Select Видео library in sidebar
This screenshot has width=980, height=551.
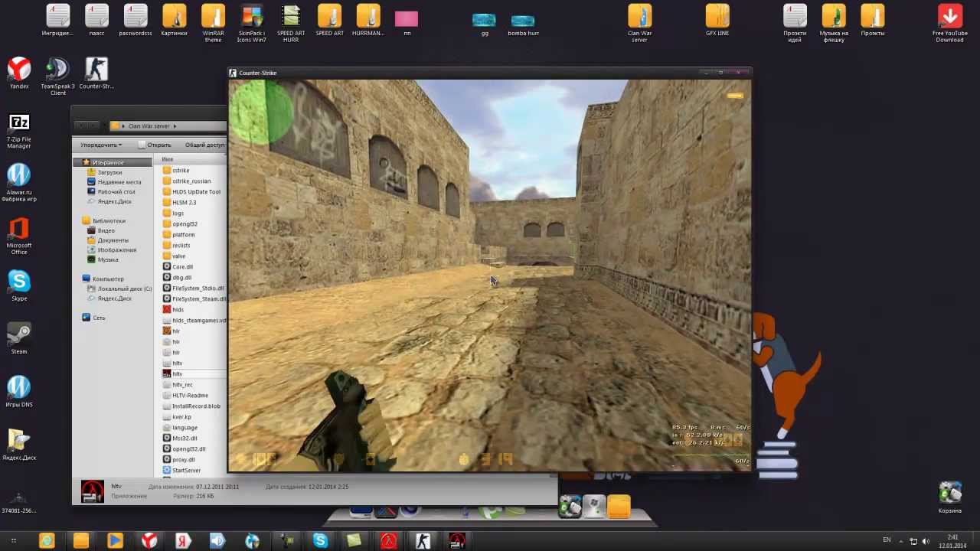(106, 230)
